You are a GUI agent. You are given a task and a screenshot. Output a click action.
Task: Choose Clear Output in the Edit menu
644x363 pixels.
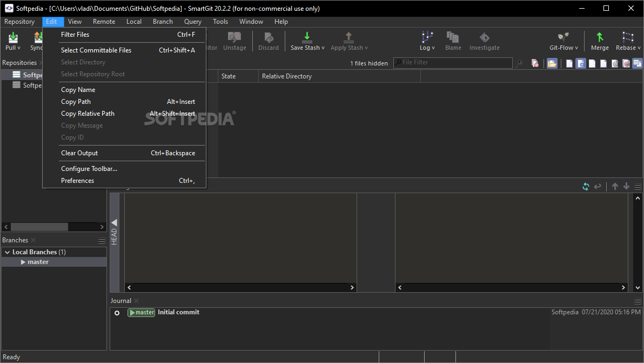tap(124, 153)
